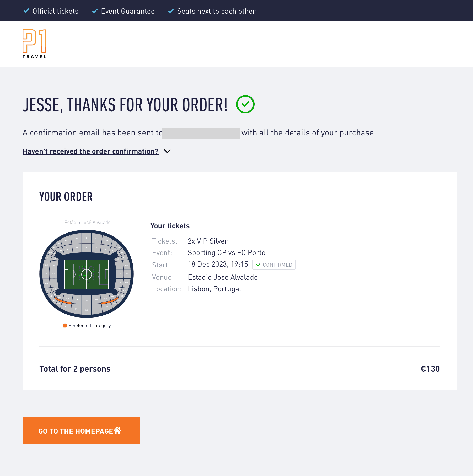Expand the order confirmation help chevron
This screenshot has height=476, width=473.
[167, 151]
